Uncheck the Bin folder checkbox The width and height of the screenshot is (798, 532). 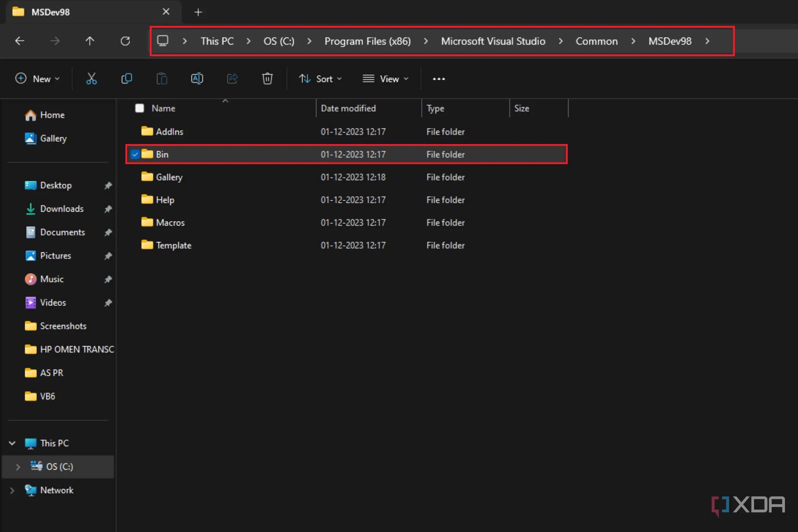pyautogui.click(x=135, y=154)
